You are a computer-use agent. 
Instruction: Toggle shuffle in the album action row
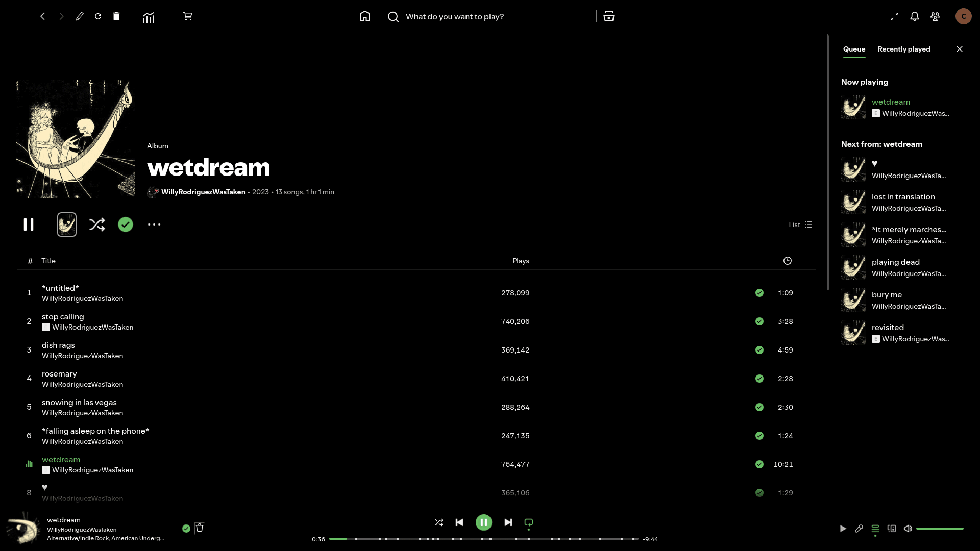tap(97, 224)
